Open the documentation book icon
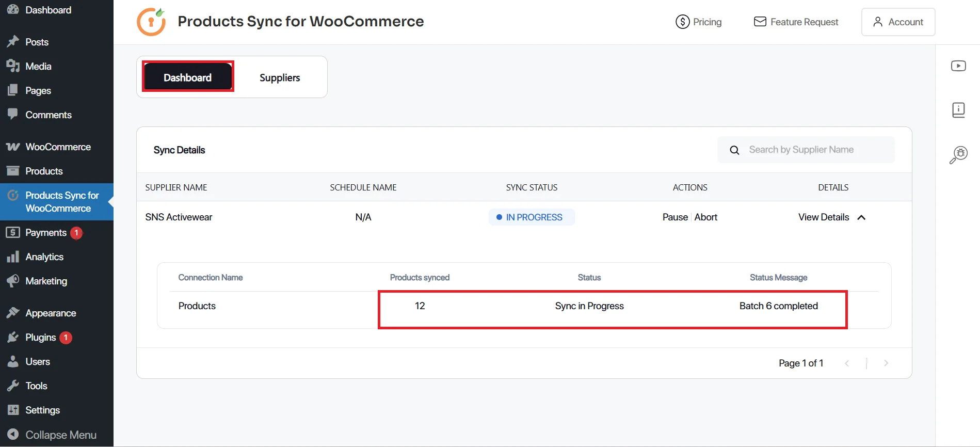Screen dimensions: 980x447 click(958, 110)
